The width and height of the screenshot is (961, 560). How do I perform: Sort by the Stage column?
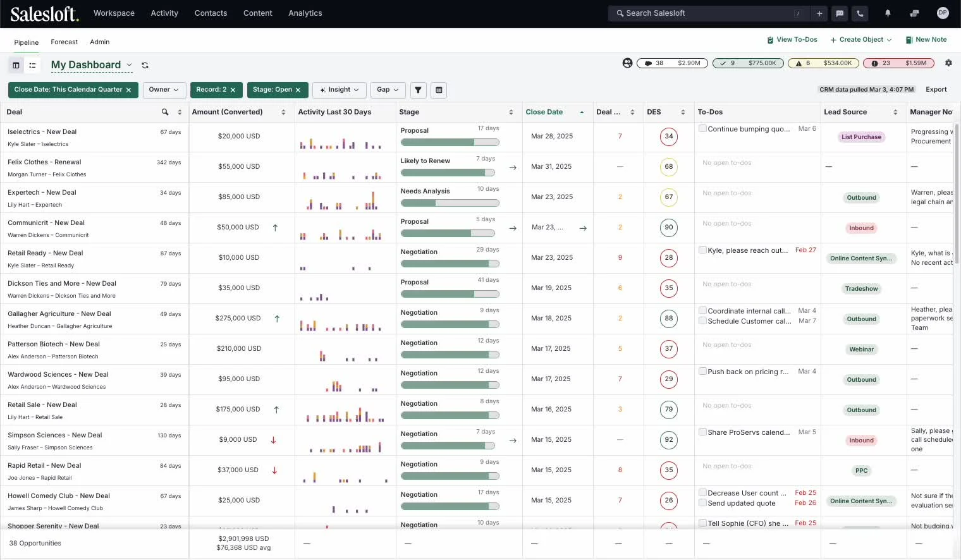[x=511, y=112]
